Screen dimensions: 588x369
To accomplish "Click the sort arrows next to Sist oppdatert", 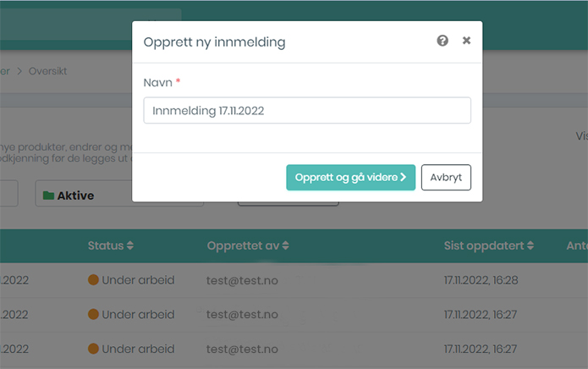I will tap(530, 246).
